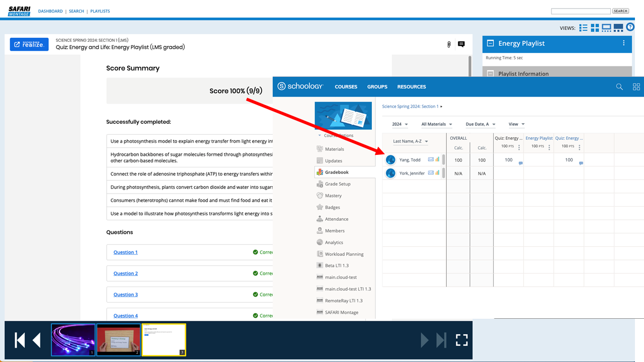Open the comments speech bubble icon
This screenshot has height=362, width=644.
point(461,44)
